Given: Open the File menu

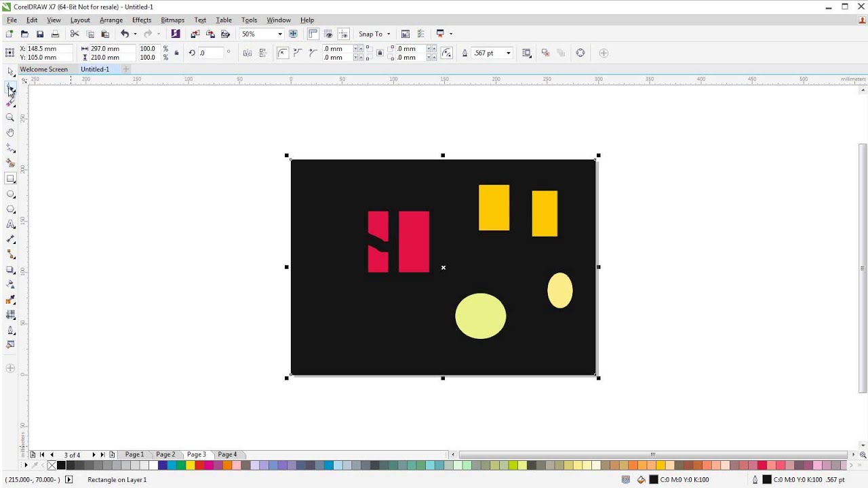Looking at the screenshot, I should tap(12, 20).
